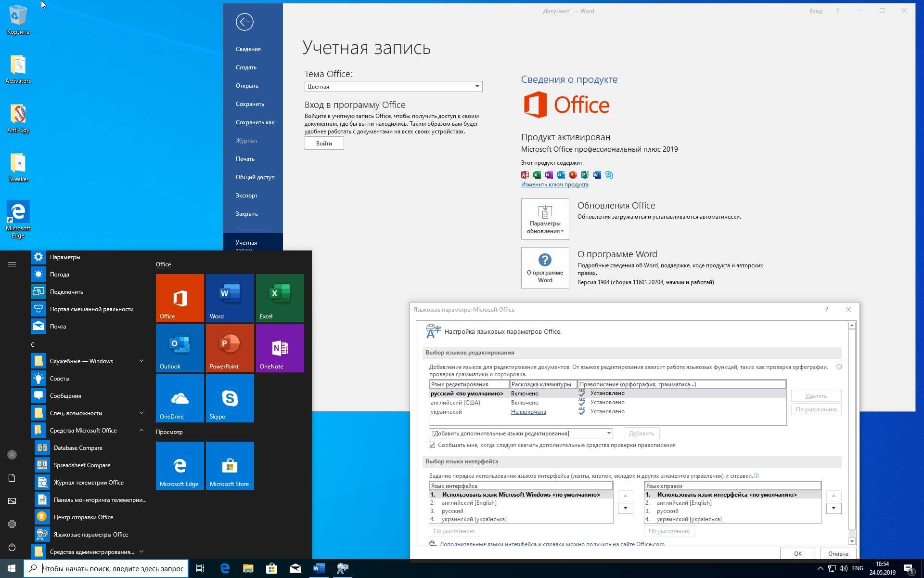Expand добавить дополнительные языки редактирования dropdown

[606, 433]
